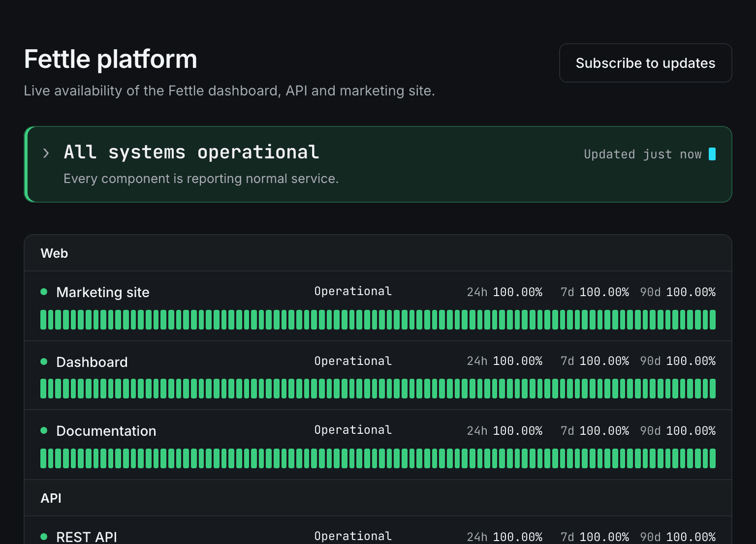Open the Marketing site component

point(103,292)
